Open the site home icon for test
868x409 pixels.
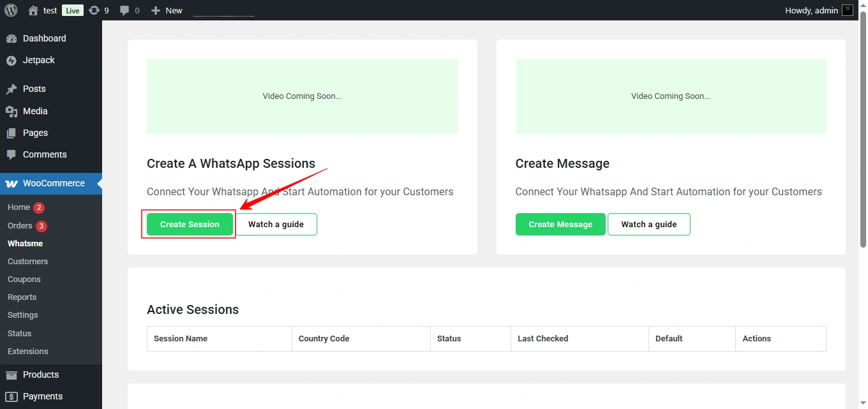(x=33, y=10)
